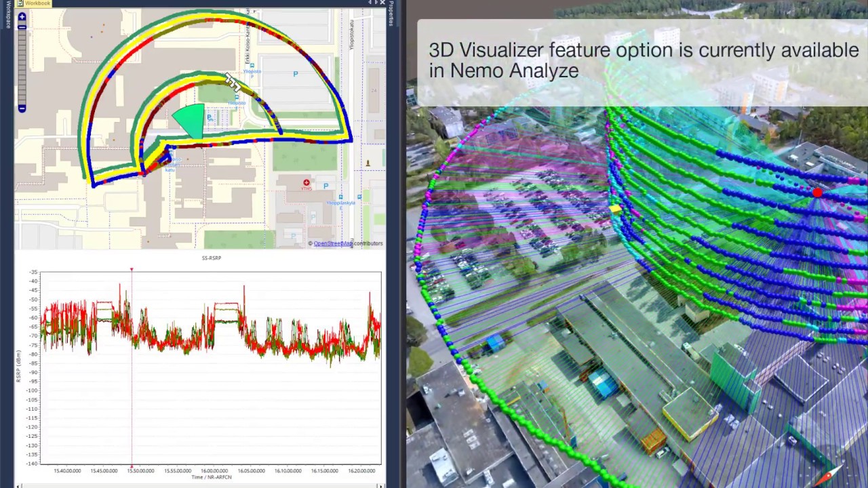
Task: Click the red time cursor marker atop the chart
Action: tap(132, 270)
